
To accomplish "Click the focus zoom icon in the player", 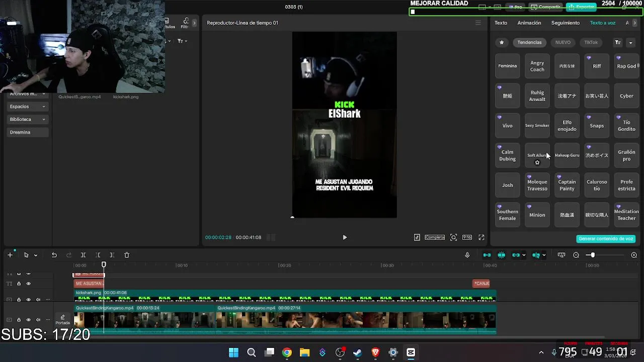I will (453, 237).
